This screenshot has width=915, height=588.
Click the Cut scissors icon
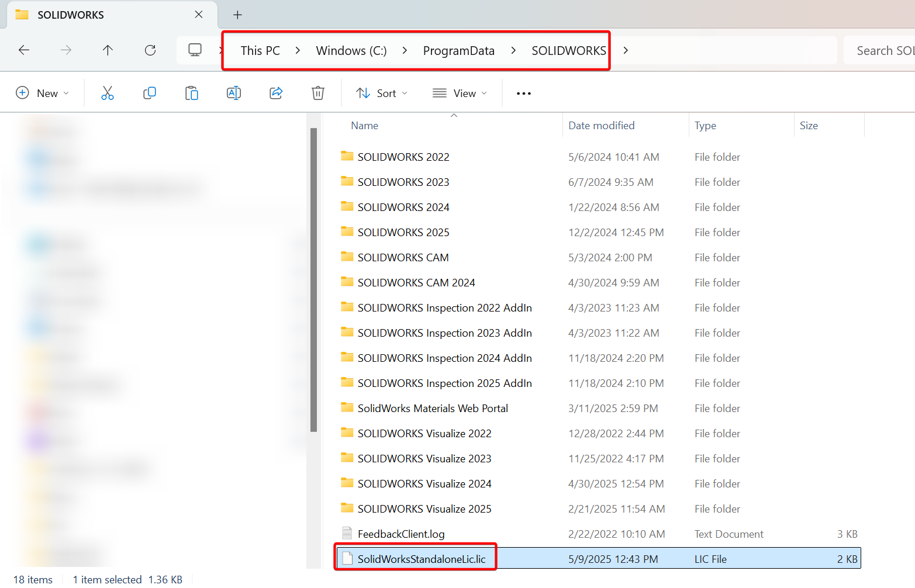(x=108, y=93)
